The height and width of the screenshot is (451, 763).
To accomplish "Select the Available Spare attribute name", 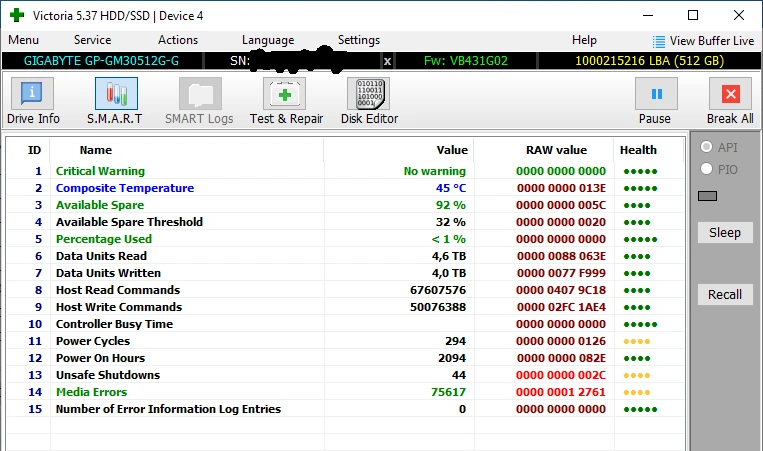I will [x=100, y=205].
